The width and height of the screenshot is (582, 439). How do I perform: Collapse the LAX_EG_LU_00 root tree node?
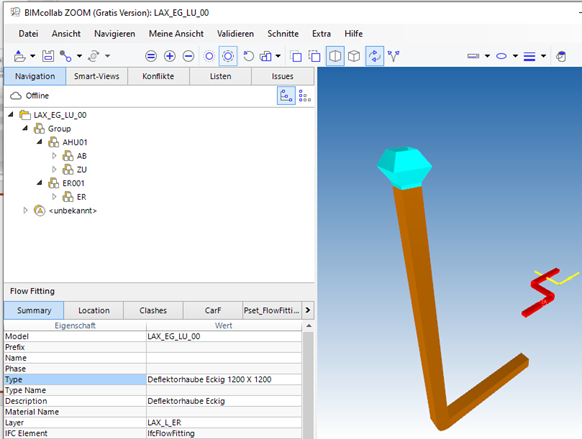tap(11, 115)
